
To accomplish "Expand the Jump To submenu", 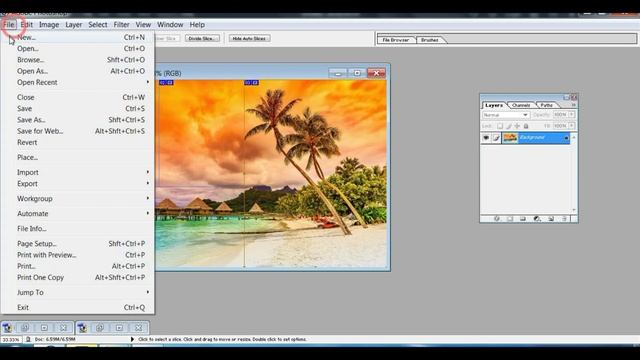I will [78, 292].
